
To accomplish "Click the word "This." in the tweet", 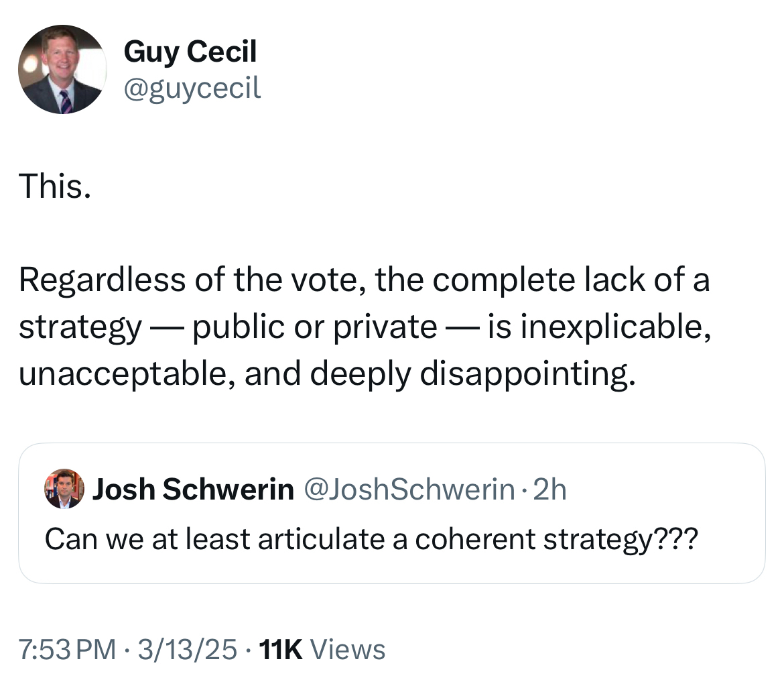I will coord(54,186).
